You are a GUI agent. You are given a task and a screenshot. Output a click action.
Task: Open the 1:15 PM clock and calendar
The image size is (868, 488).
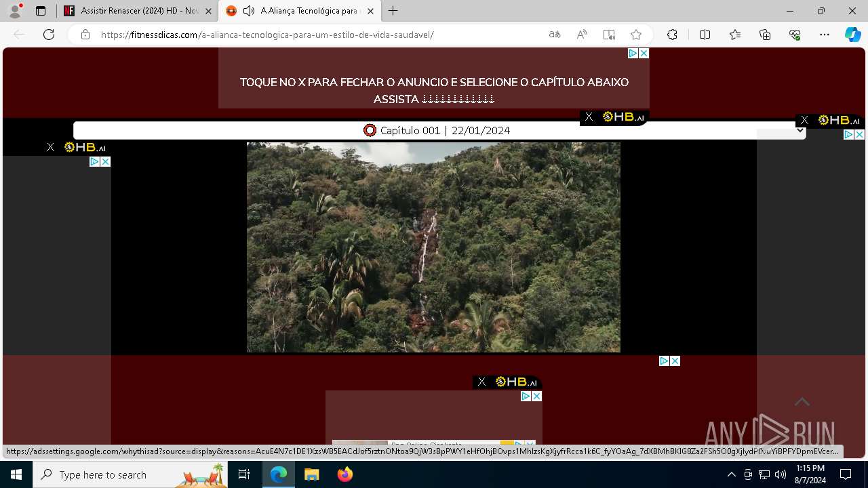tap(810, 474)
